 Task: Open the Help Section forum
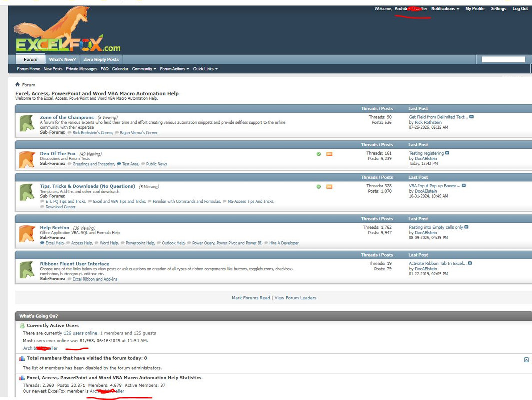click(x=55, y=228)
